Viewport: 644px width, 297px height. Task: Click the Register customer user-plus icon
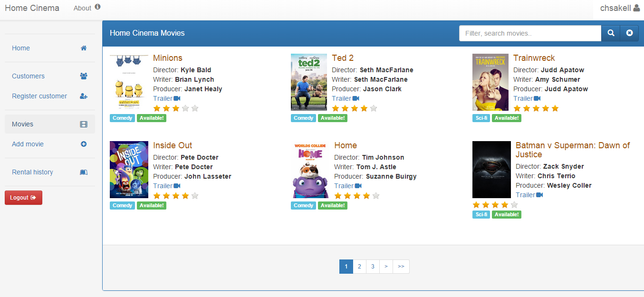84,96
